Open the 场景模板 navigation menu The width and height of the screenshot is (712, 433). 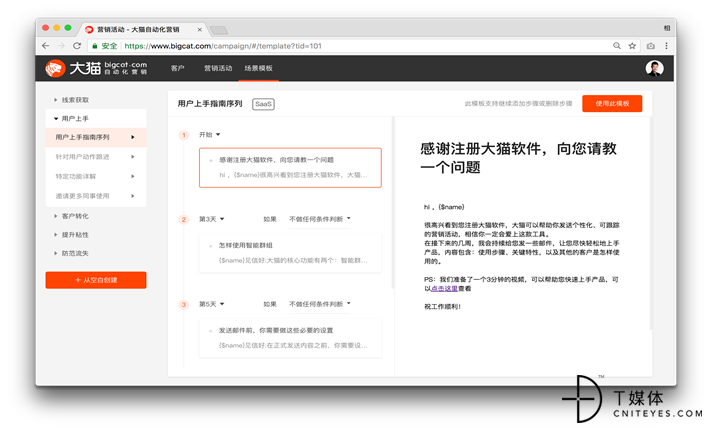[258, 68]
